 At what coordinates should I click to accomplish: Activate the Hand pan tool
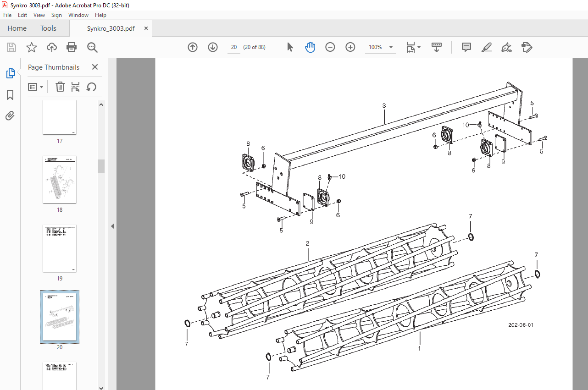311,47
